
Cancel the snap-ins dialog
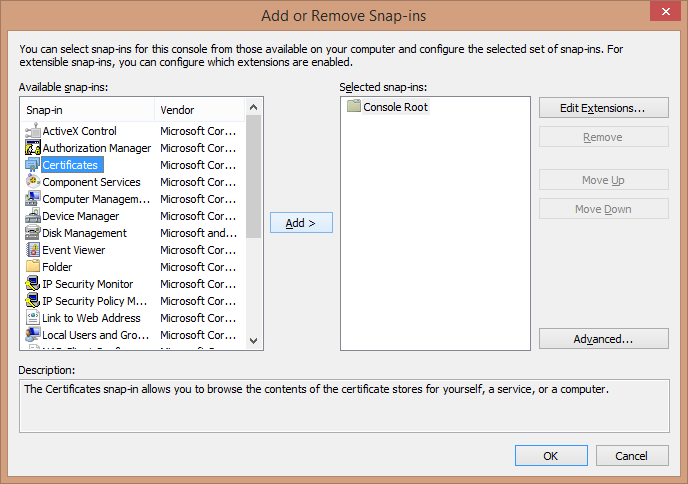631,456
